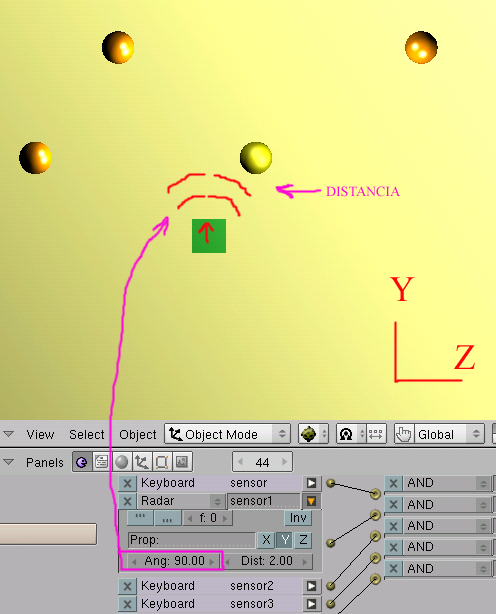Click the move object centers only icon
Image resolution: width=496 pixels, height=614 pixels.
click(x=376, y=434)
